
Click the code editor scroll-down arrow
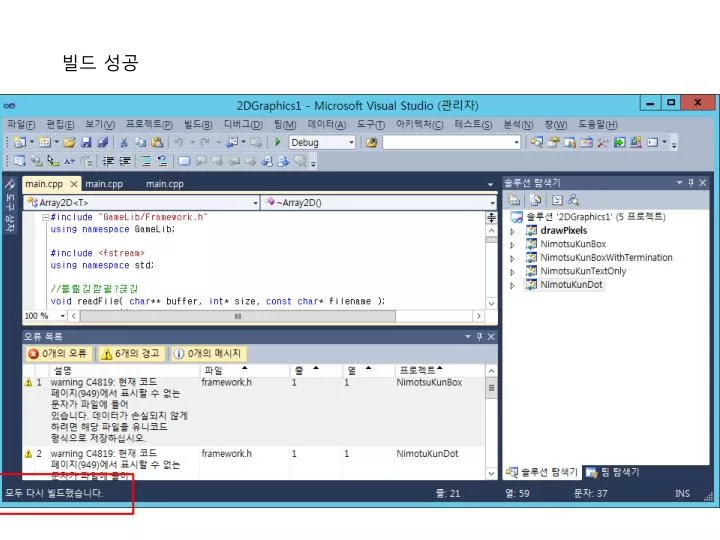[491, 304]
